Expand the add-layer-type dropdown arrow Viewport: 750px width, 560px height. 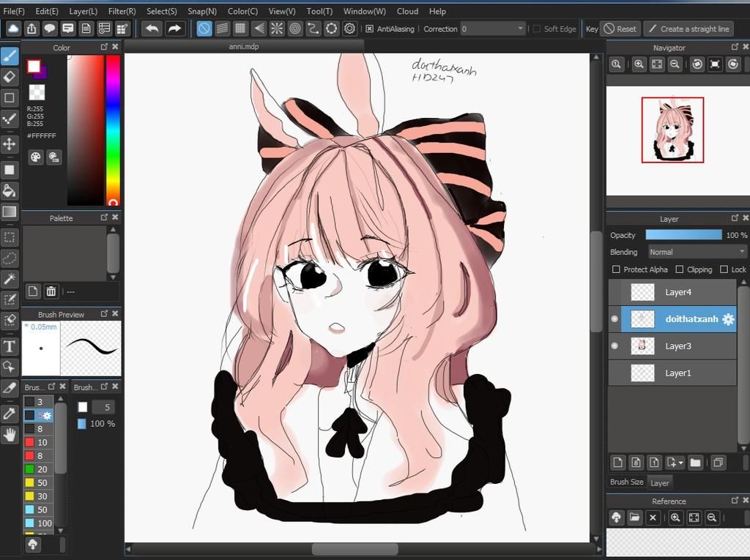point(680,463)
